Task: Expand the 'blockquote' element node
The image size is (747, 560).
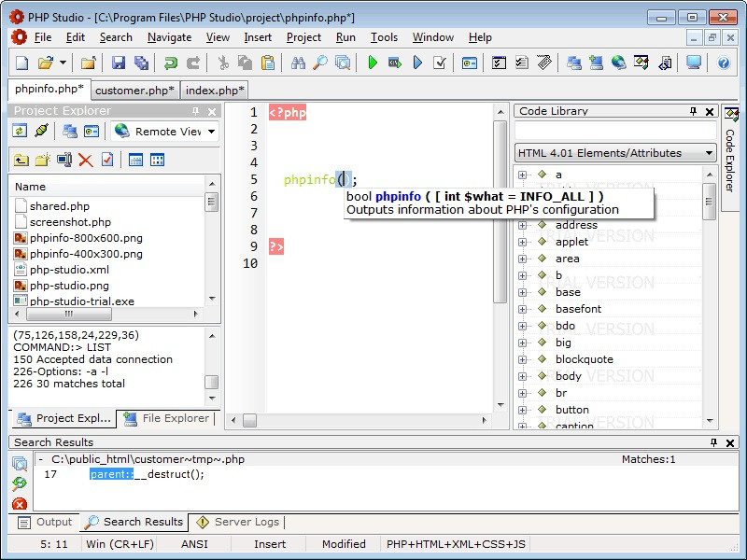Action: [x=523, y=359]
